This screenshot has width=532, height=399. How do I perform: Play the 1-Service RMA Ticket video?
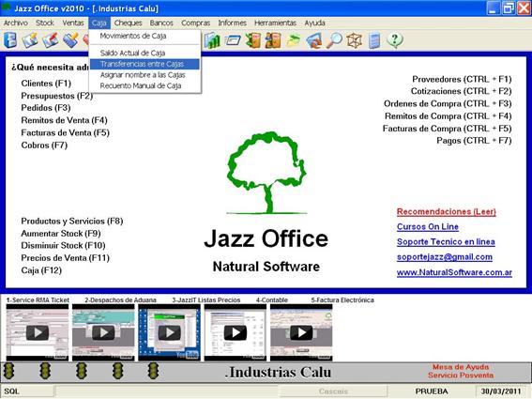pos(38,332)
